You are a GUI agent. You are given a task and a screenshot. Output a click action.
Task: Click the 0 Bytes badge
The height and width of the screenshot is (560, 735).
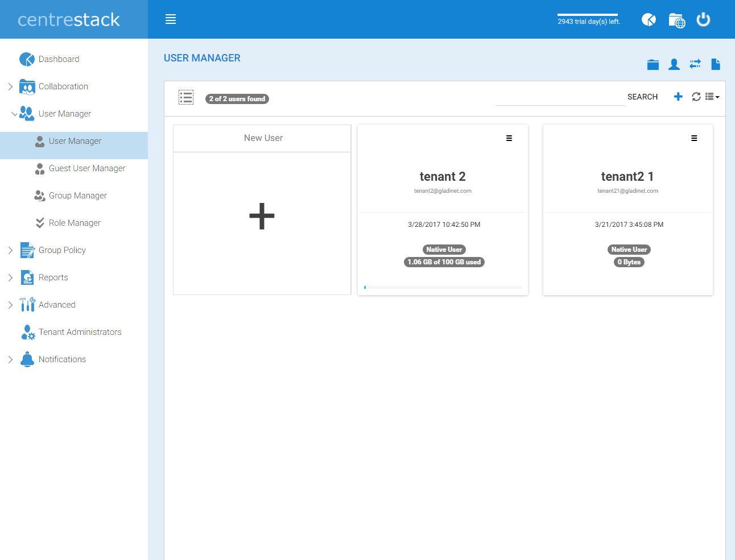[x=629, y=262]
